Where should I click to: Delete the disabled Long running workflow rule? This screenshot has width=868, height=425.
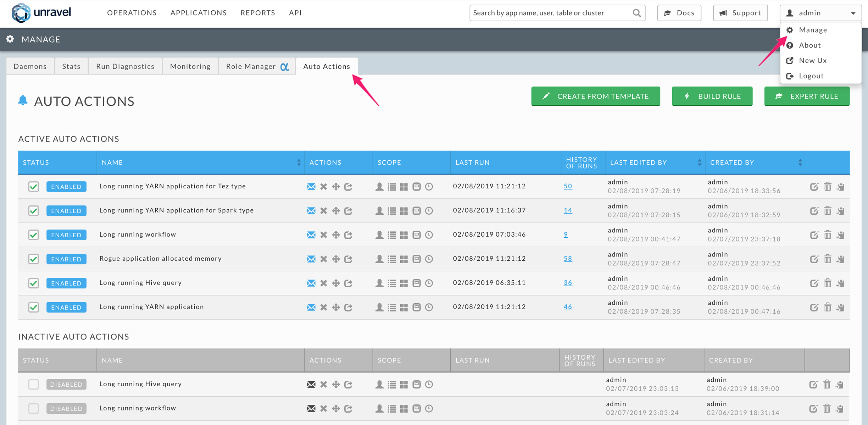pos(827,408)
